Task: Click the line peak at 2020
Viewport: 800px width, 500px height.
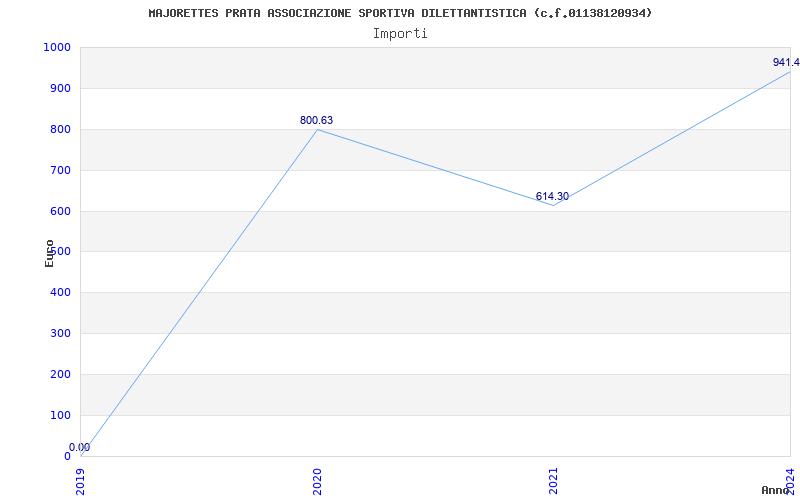Action: [x=317, y=130]
